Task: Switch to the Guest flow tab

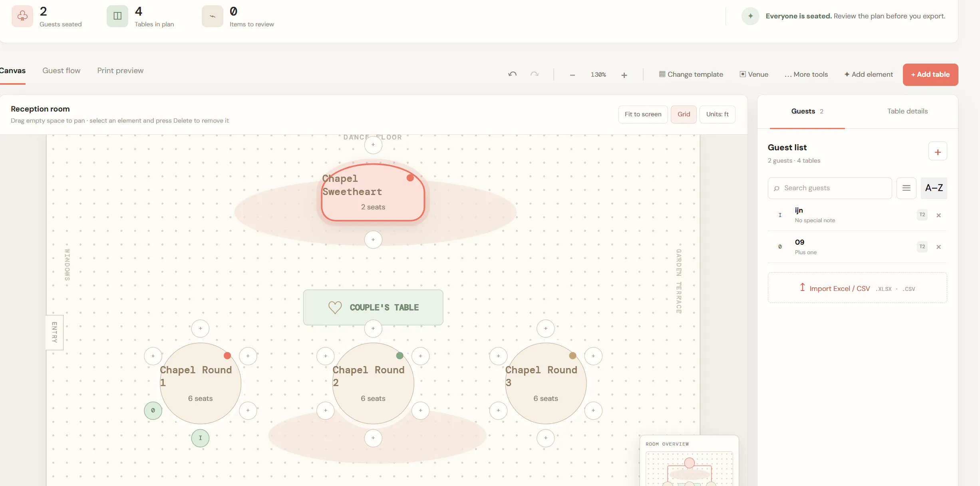Action: [x=62, y=71]
